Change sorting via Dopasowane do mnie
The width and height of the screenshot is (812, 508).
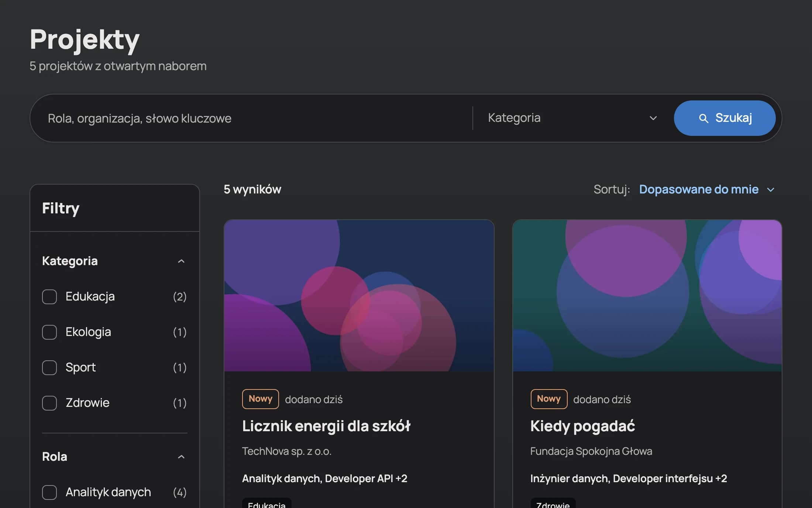tap(698, 189)
